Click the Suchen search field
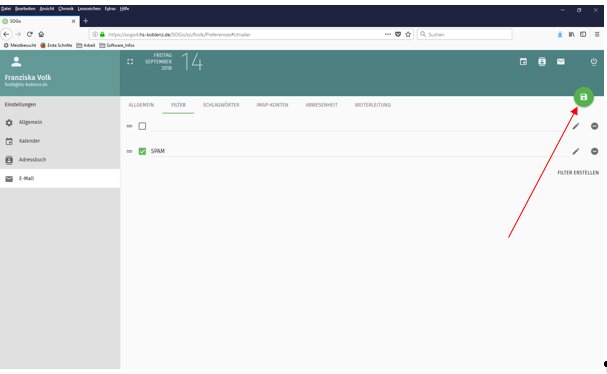The height and width of the screenshot is (374, 607). [x=465, y=34]
